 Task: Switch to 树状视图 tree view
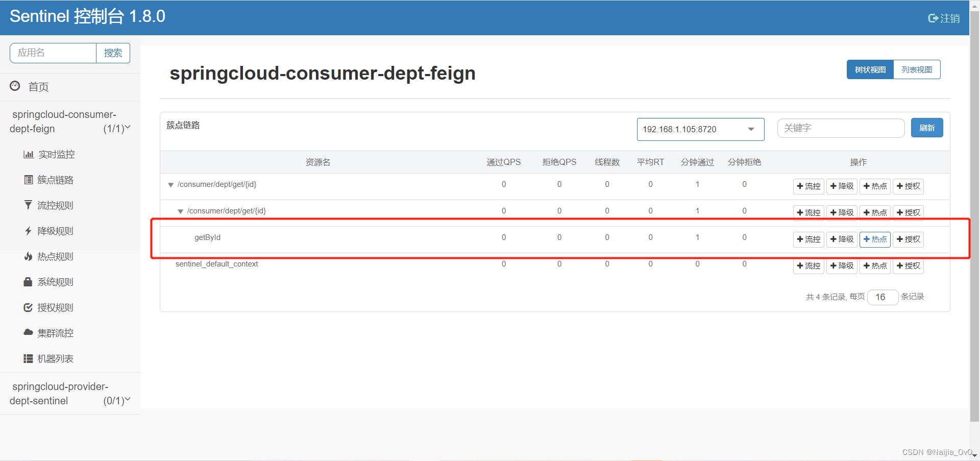[870, 69]
